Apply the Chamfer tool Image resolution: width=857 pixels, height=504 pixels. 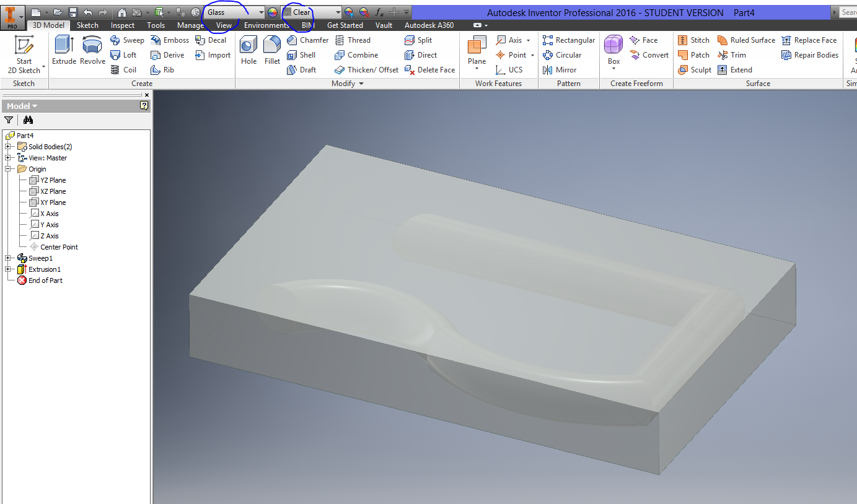click(x=307, y=40)
